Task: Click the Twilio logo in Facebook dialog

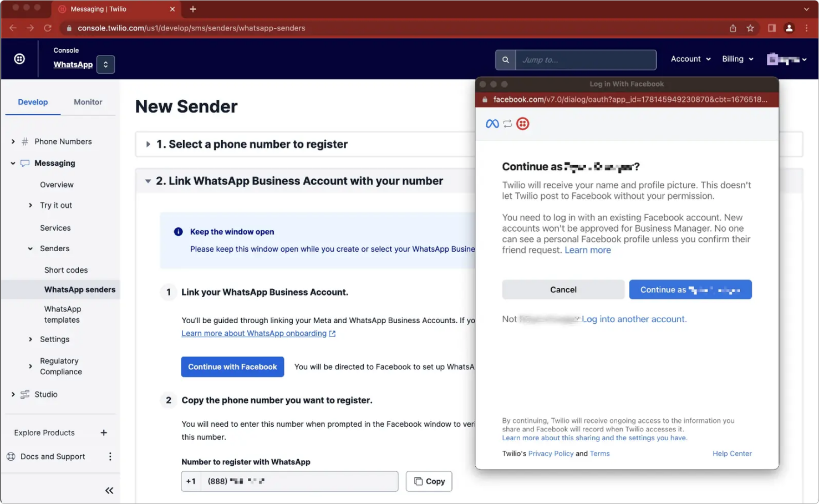Action: point(522,124)
